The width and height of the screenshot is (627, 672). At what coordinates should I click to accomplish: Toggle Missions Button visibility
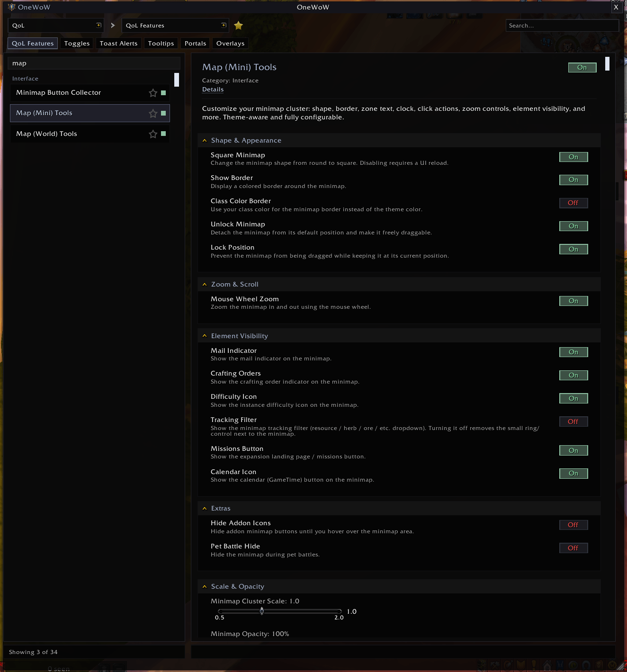pos(573,450)
